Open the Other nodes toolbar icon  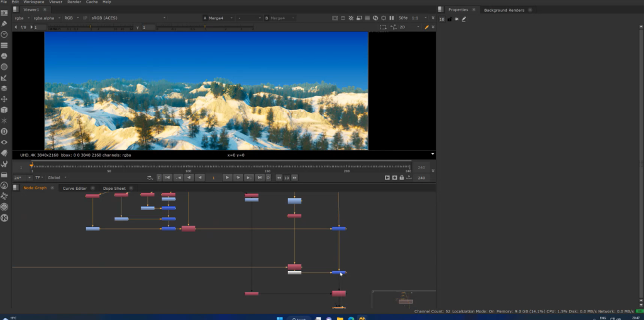4,175
